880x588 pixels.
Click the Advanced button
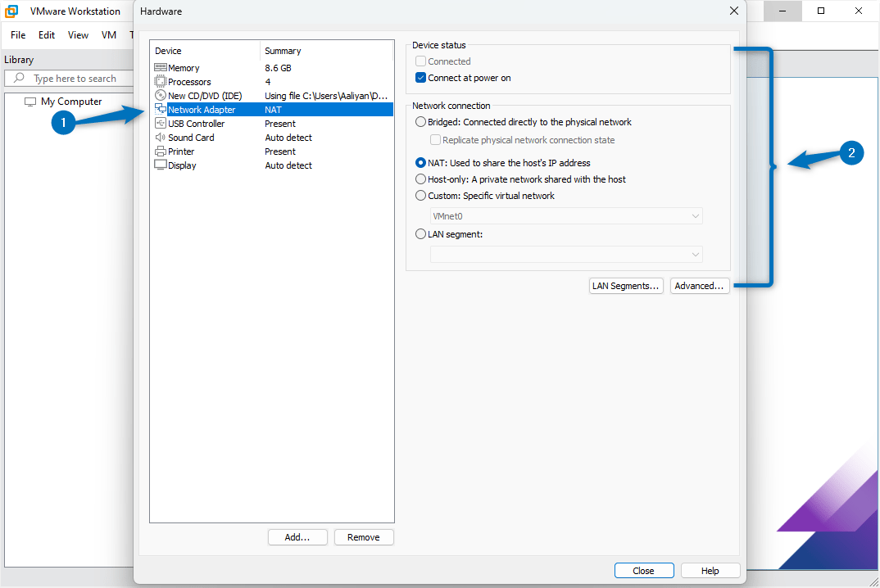(700, 285)
